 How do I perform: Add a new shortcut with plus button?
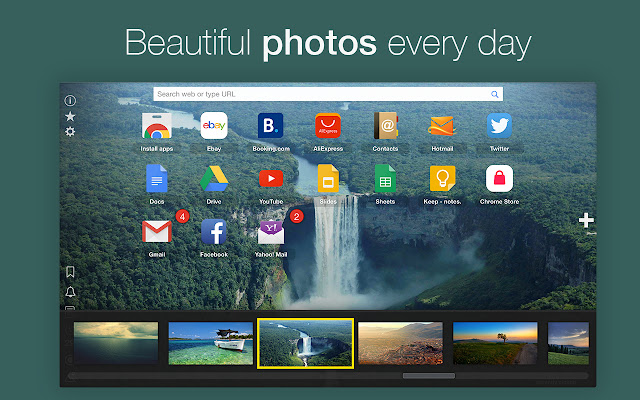coord(586,220)
